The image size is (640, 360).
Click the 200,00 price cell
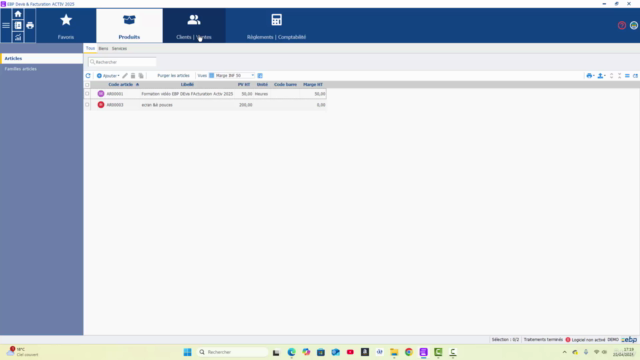pos(246,105)
